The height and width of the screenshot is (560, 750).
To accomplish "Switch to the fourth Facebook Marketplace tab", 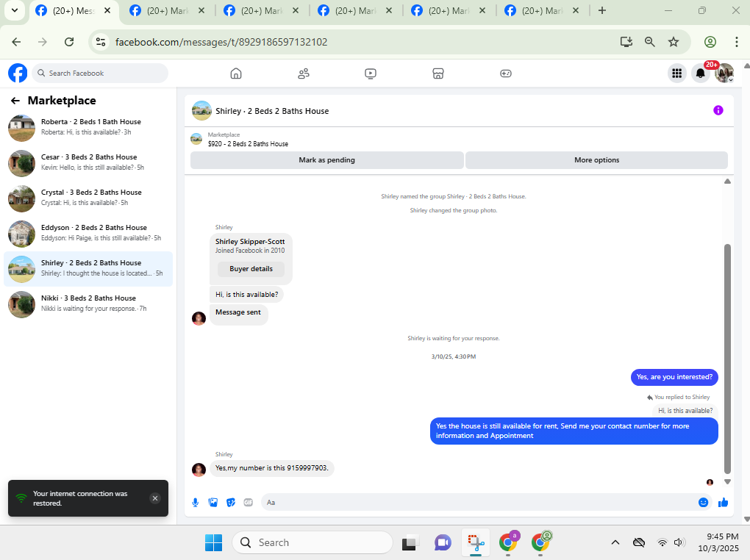I will tap(354, 10).
